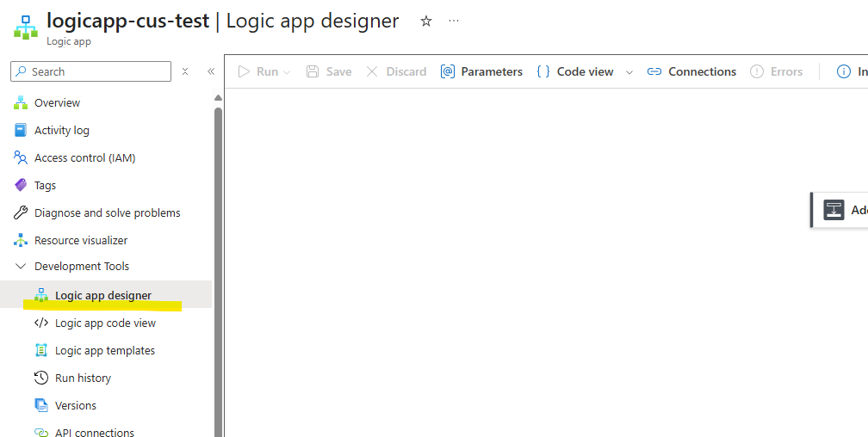Click the Errors exclamation icon
This screenshot has height=437, width=868.
coord(757,71)
